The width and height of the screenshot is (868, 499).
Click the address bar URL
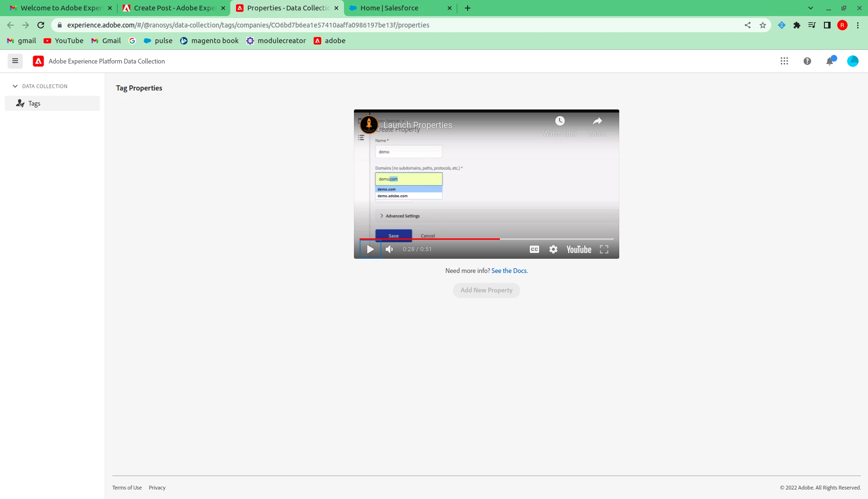[x=248, y=25]
